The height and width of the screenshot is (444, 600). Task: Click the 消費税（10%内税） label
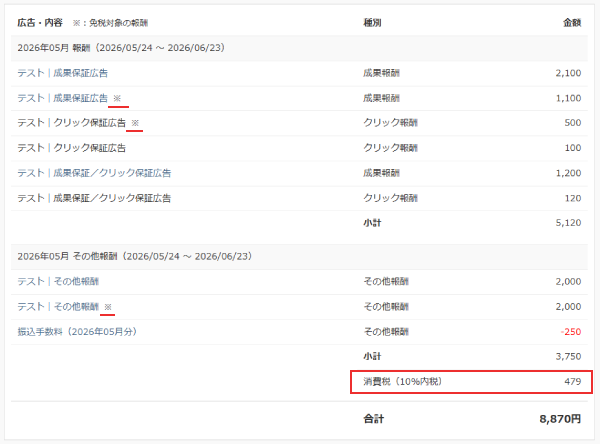tap(403, 382)
